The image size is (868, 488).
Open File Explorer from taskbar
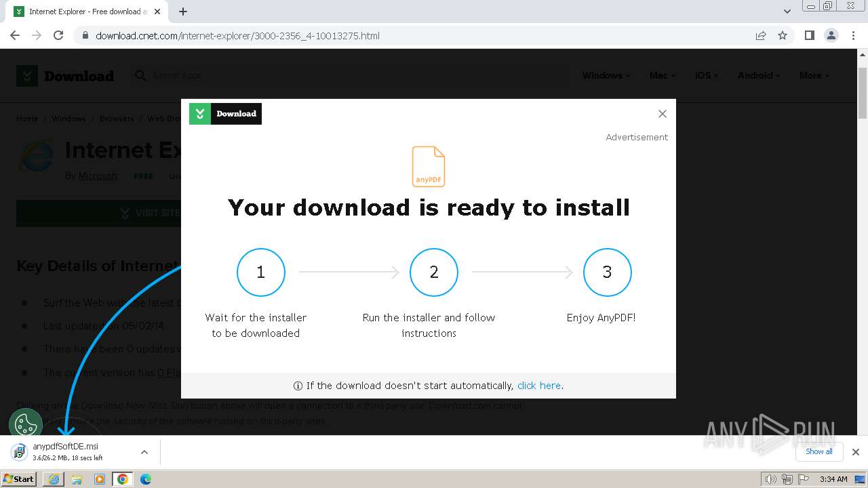tap(77, 479)
